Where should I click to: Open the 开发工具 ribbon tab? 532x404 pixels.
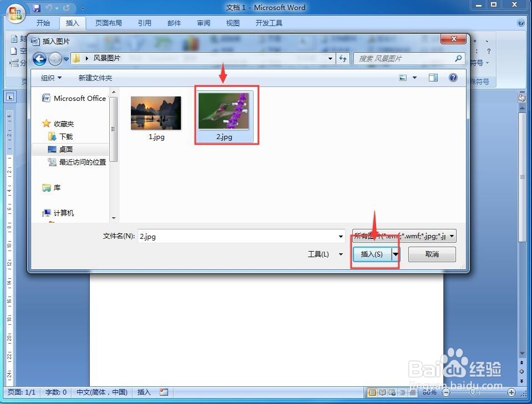268,23
